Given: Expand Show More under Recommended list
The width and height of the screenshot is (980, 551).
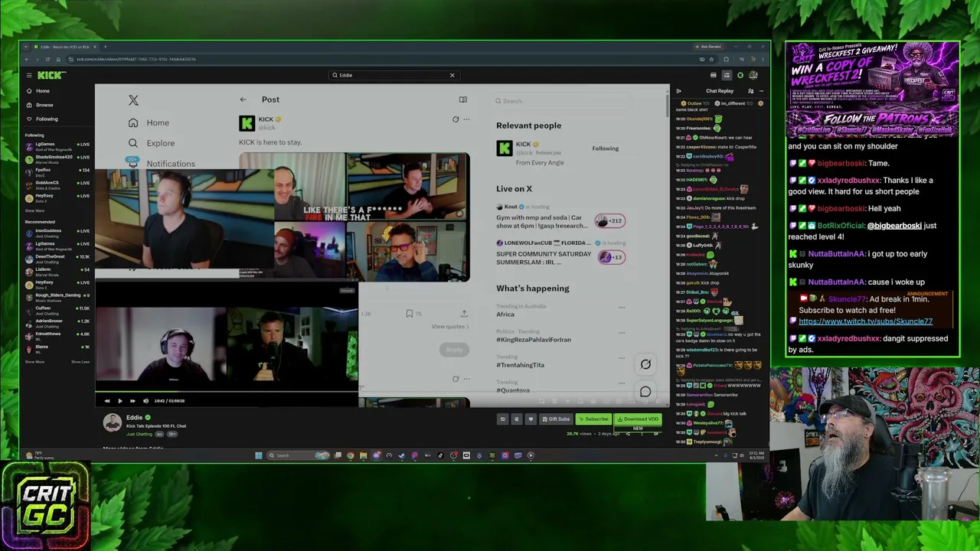Looking at the screenshot, I should click(34, 361).
